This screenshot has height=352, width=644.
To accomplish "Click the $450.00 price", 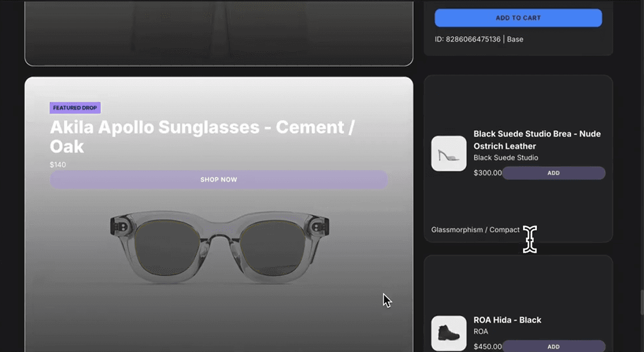I will [x=487, y=346].
